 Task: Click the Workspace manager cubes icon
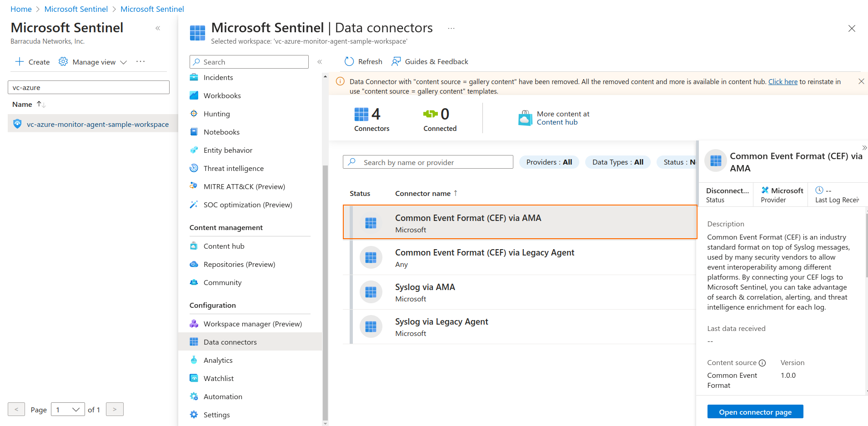[x=194, y=324]
